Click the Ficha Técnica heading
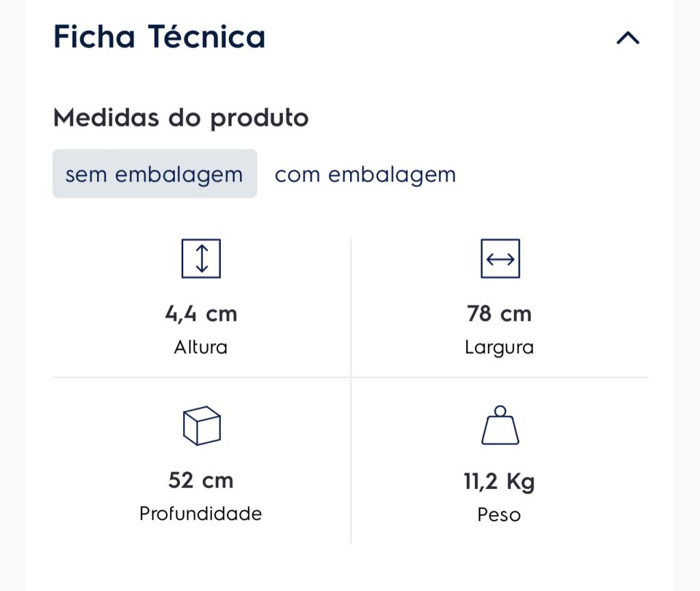The height and width of the screenshot is (591, 700). click(x=159, y=37)
